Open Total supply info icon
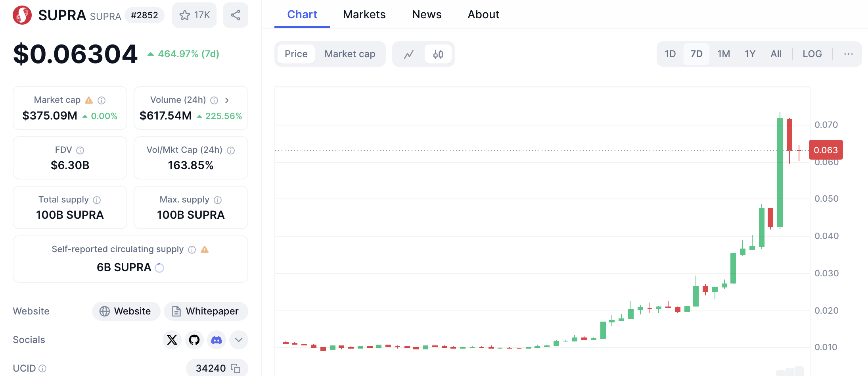Screen dimensions: 868x376 [97, 200]
